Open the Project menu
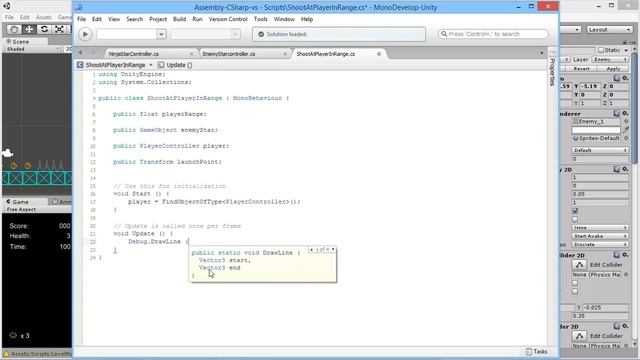The image size is (640, 360). tap(158, 19)
